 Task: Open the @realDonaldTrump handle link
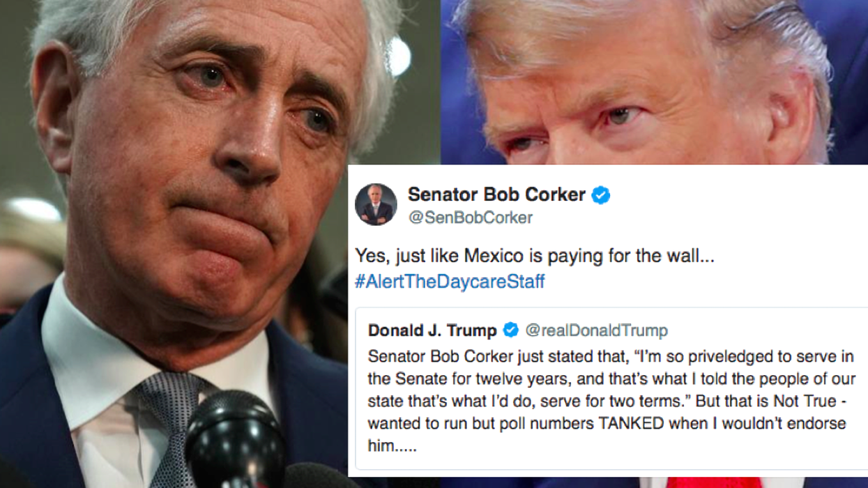[x=596, y=330]
